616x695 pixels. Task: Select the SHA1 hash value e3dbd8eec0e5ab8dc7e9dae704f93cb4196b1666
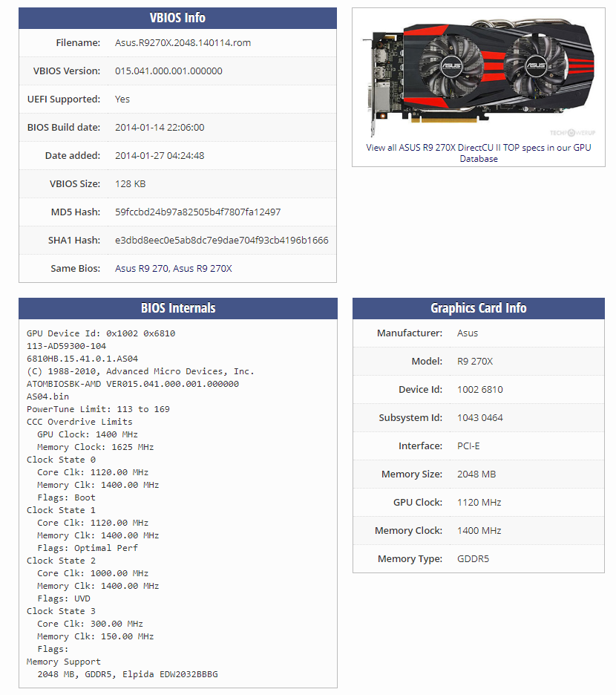(x=222, y=241)
